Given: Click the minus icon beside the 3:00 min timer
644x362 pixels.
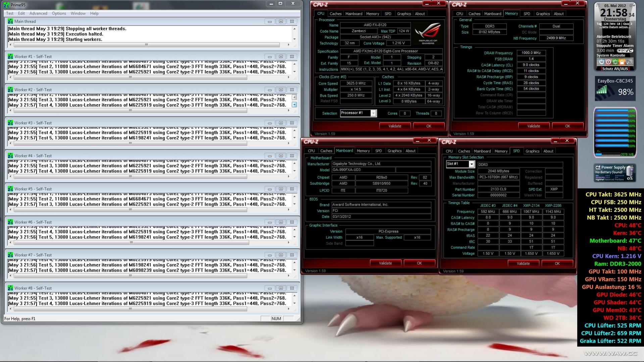Looking at the screenshot, I should [623, 51].
